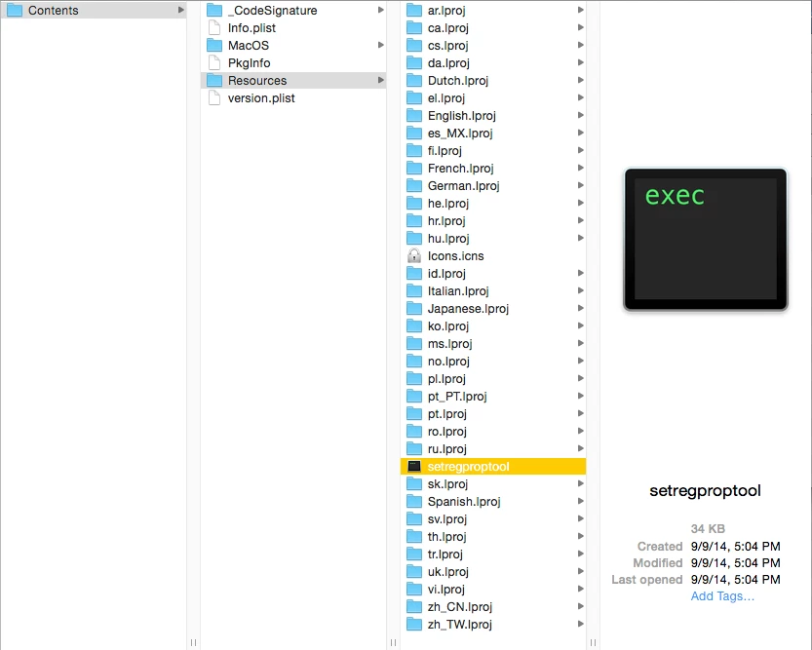Click the English.lproj folder icon
Image resolution: width=812 pixels, height=650 pixels.
click(414, 116)
